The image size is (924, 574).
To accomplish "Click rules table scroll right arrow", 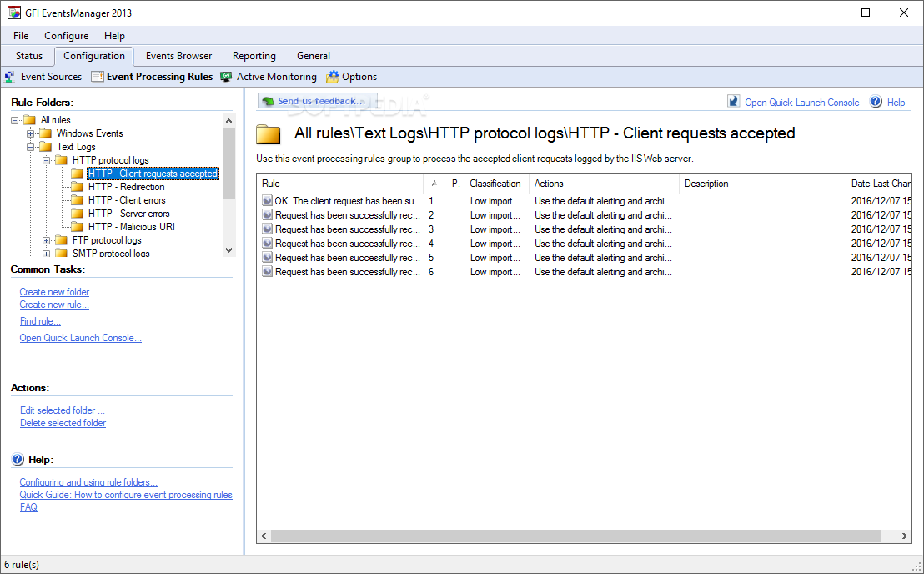I will pos(904,536).
